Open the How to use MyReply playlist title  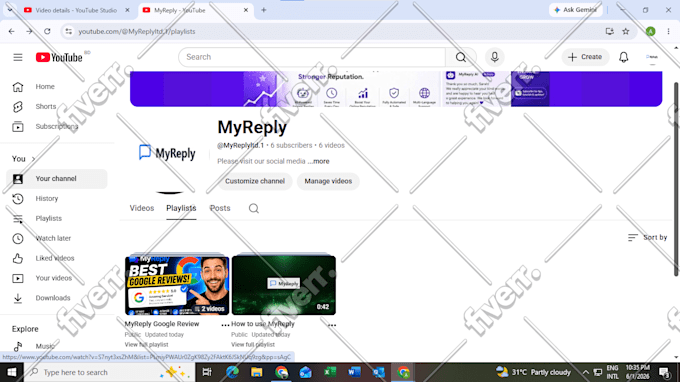[x=263, y=324]
